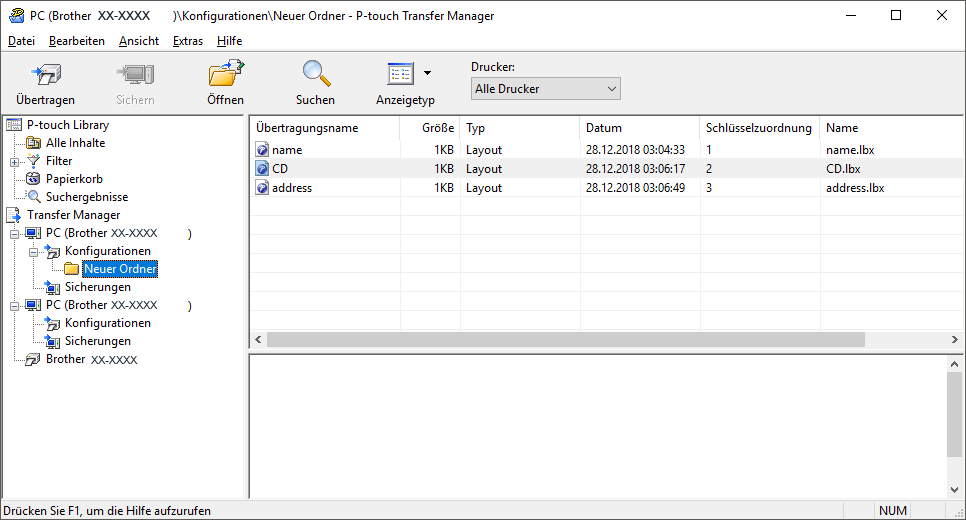This screenshot has width=966, height=520.
Task: Click the Suchen magnifier icon
Action: tap(316, 73)
